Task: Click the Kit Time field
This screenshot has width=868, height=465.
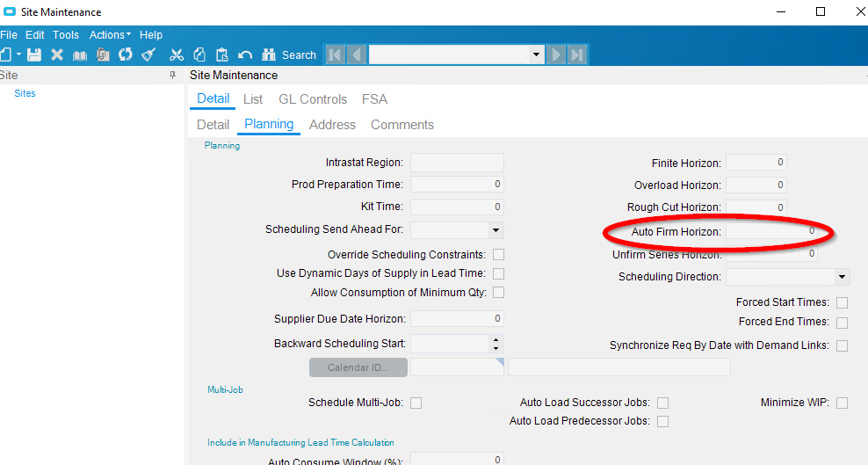Action: click(x=457, y=207)
